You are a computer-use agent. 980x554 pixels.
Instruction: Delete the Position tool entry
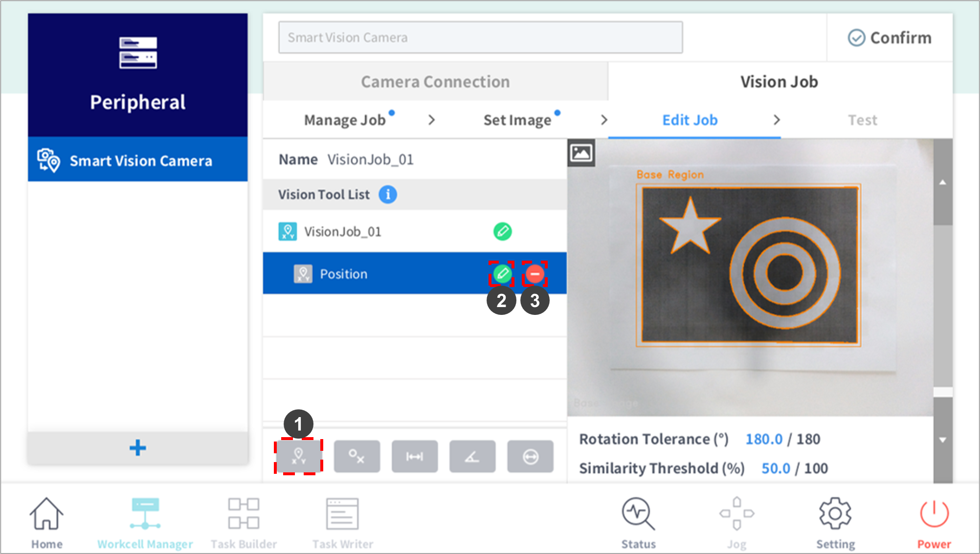(535, 274)
